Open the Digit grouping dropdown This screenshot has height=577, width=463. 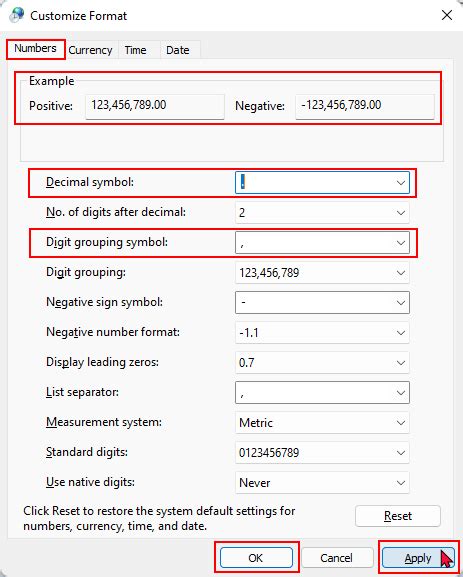[322, 273]
